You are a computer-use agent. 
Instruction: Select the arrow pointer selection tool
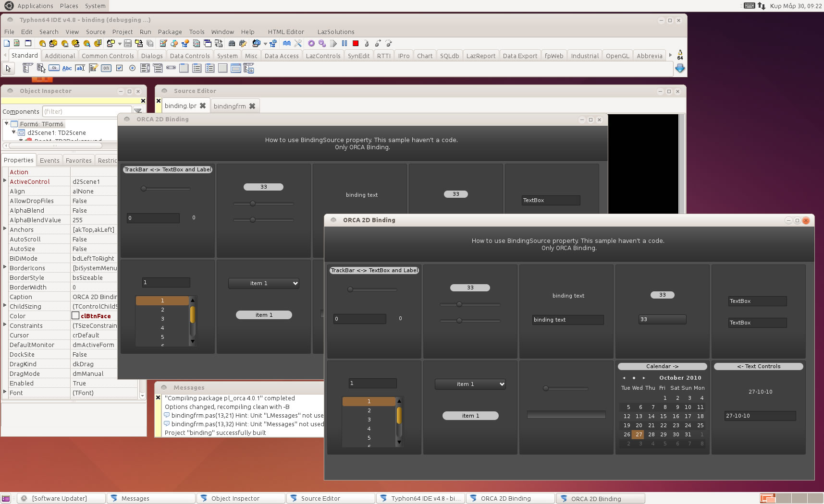[x=8, y=68]
